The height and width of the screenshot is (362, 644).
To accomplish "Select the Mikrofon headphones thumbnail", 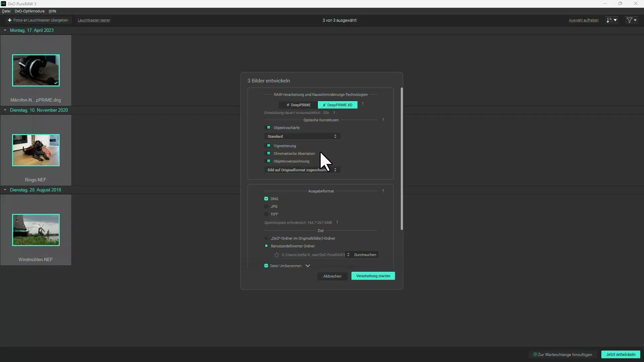I will click(36, 70).
